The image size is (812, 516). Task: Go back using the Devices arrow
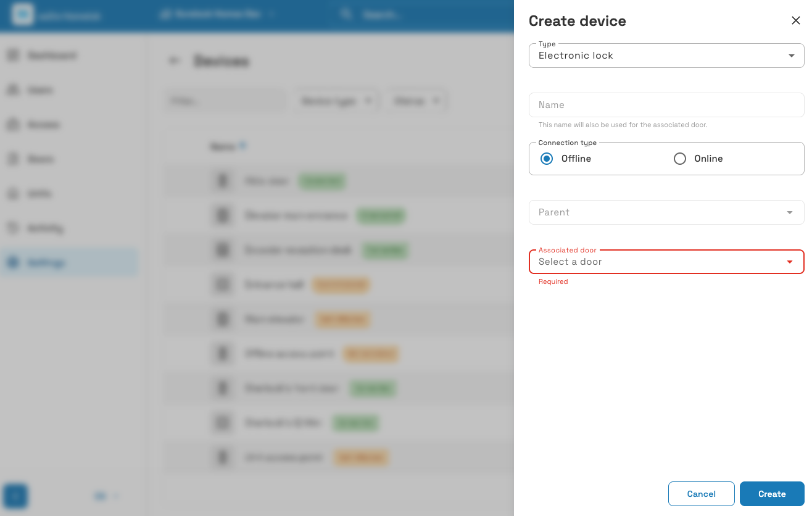(175, 60)
